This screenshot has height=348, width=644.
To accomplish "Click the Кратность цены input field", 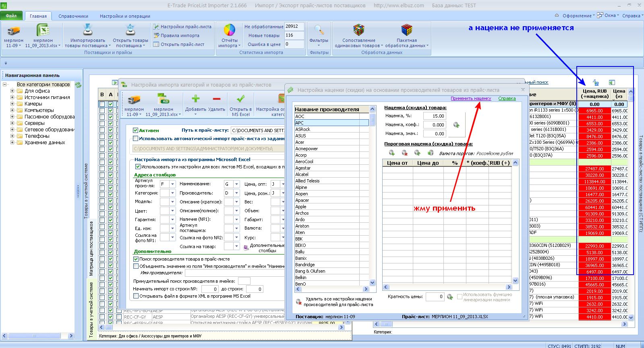I will pos(435,297).
